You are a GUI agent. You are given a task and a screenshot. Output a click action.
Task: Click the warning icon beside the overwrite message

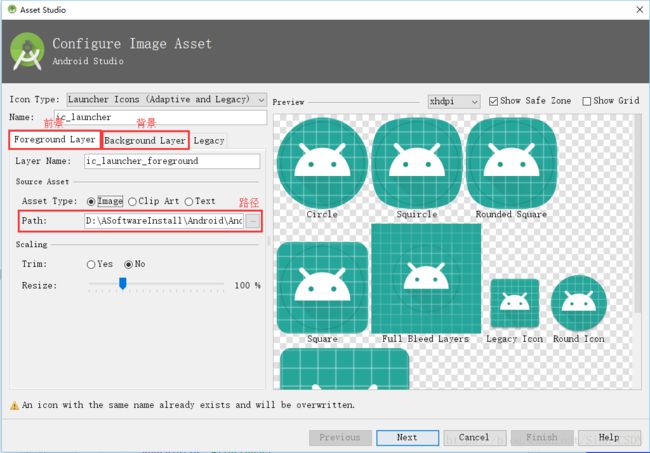pos(15,405)
